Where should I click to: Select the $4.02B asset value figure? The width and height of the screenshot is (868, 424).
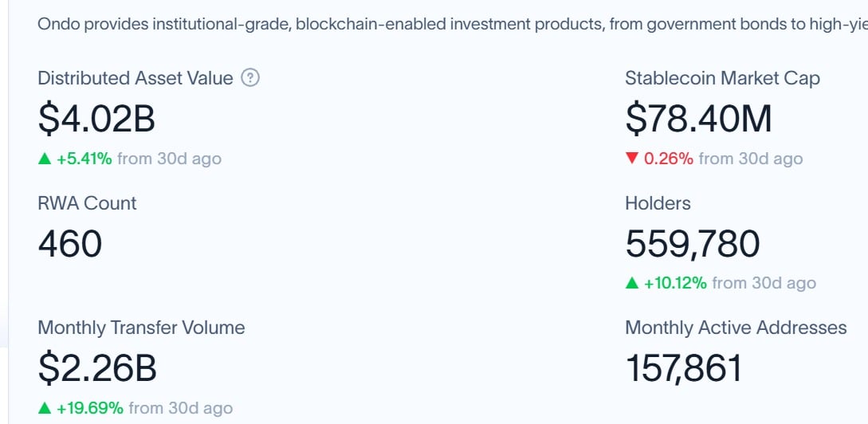pos(96,120)
